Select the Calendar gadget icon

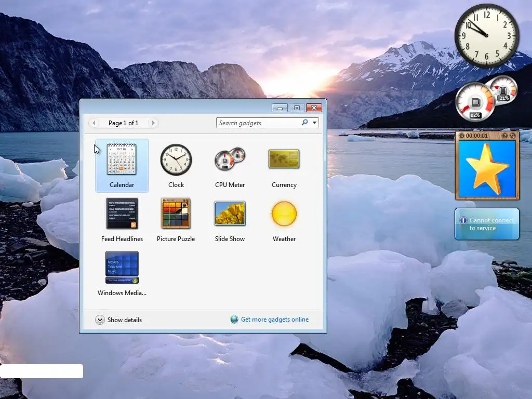(122, 159)
